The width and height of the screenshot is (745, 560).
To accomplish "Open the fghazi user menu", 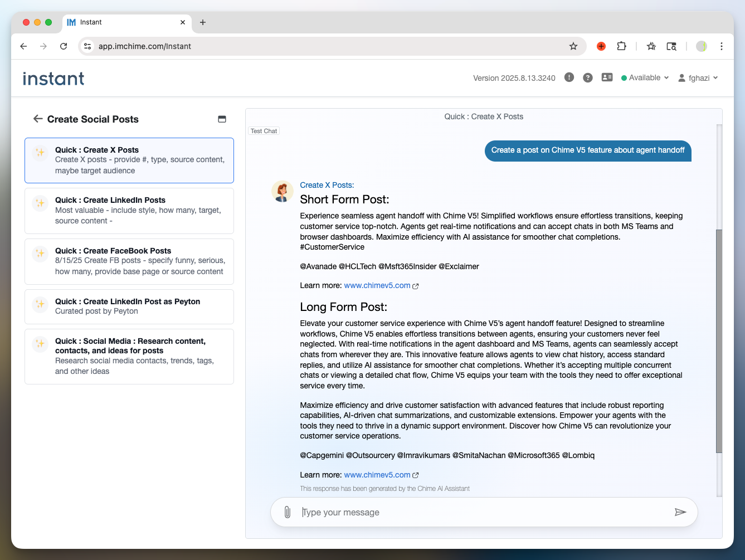I will click(x=698, y=78).
